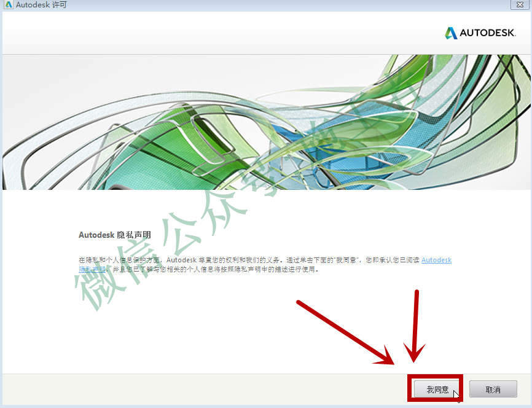
Task: Click the 'Autodesk 许可' window title text
Action: click(x=41, y=5)
